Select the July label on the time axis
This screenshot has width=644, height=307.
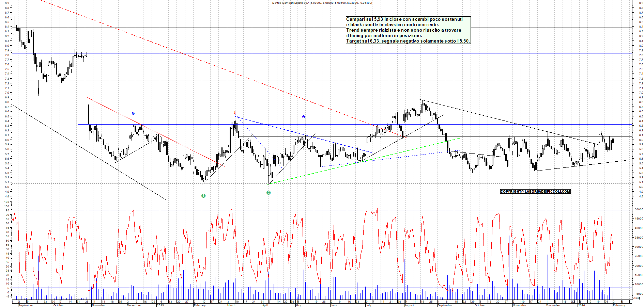pos(368,305)
